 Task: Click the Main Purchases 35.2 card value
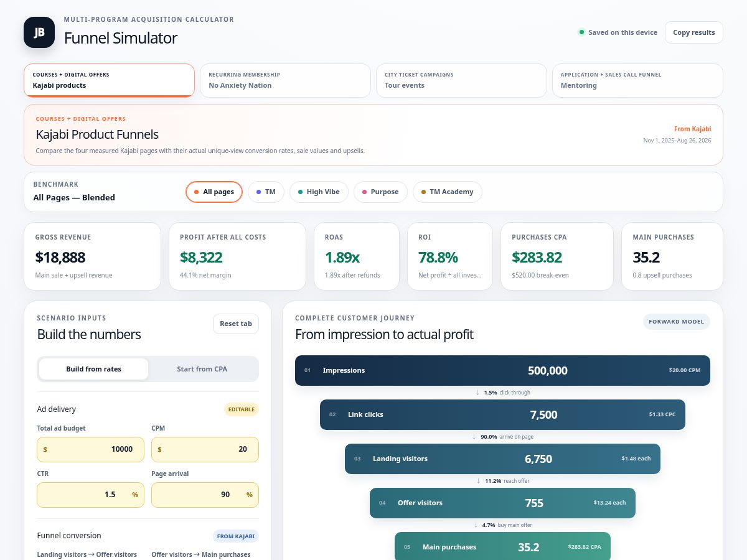coord(646,257)
